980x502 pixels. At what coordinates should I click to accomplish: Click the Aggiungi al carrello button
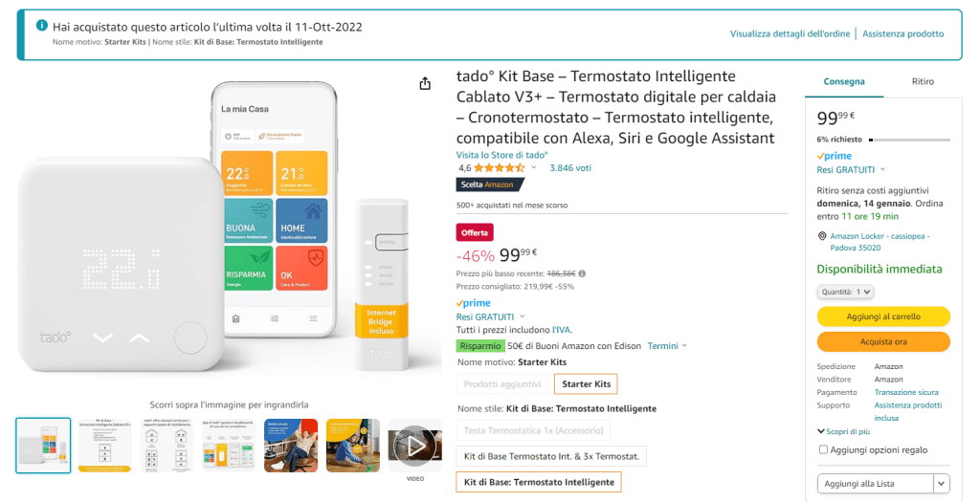pyautogui.click(x=882, y=316)
